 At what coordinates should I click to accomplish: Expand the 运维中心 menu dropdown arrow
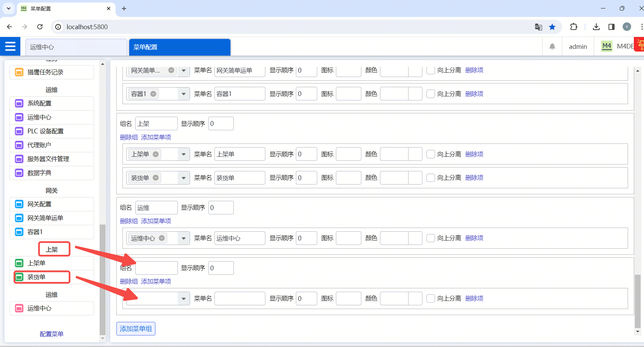[184, 238]
